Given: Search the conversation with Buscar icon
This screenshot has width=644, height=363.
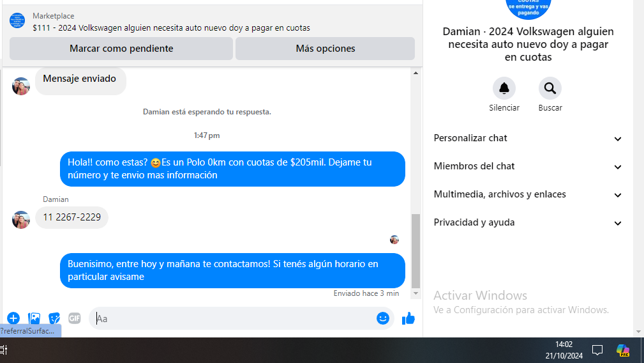Looking at the screenshot, I should (x=550, y=88).
